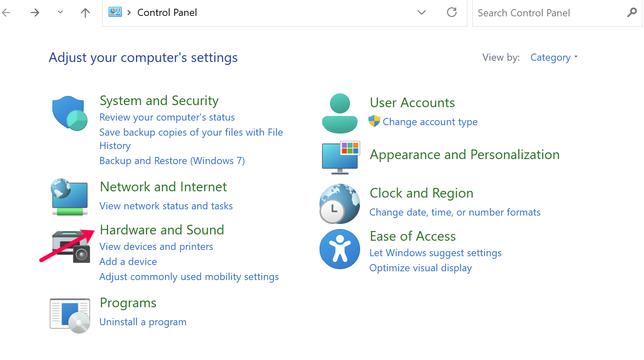The image size is (644, 360).
Task: Open Uninstall a program link
Action: [x=143, y=322]
